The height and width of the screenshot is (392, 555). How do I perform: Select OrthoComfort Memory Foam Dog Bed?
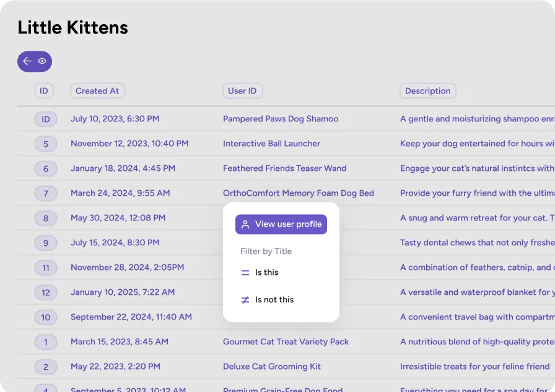tap(298, 193)
